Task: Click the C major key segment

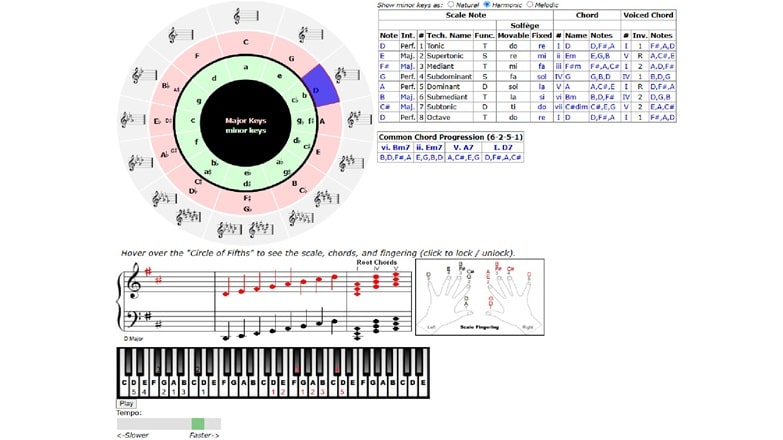Action: [x=245, y=42]
